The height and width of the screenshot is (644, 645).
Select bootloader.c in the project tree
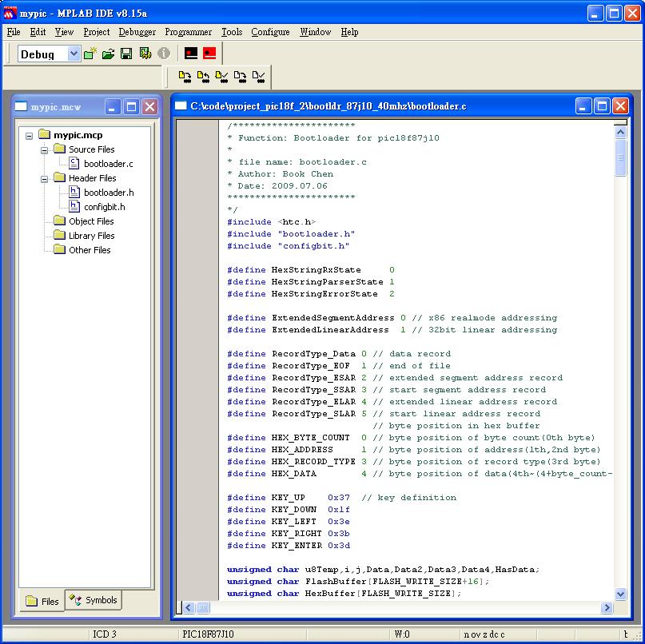(108, 164)
